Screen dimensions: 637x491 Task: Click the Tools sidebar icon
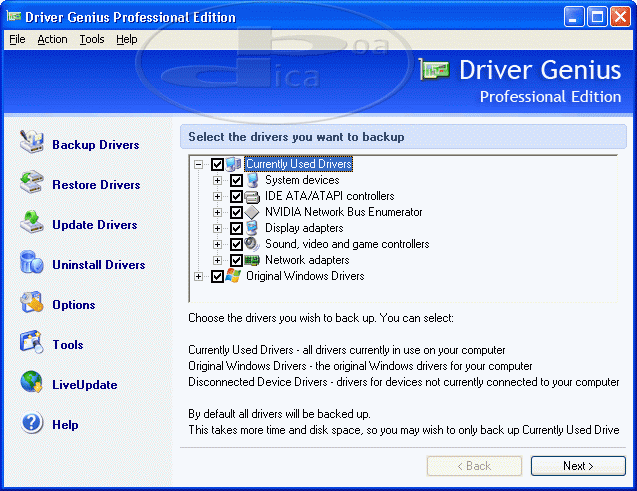pyautogui.click(x=32, y=344)
